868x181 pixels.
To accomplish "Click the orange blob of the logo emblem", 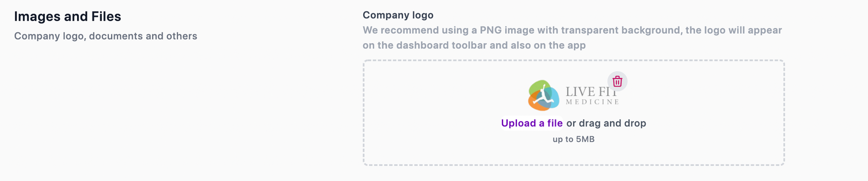I will (536, 104).
